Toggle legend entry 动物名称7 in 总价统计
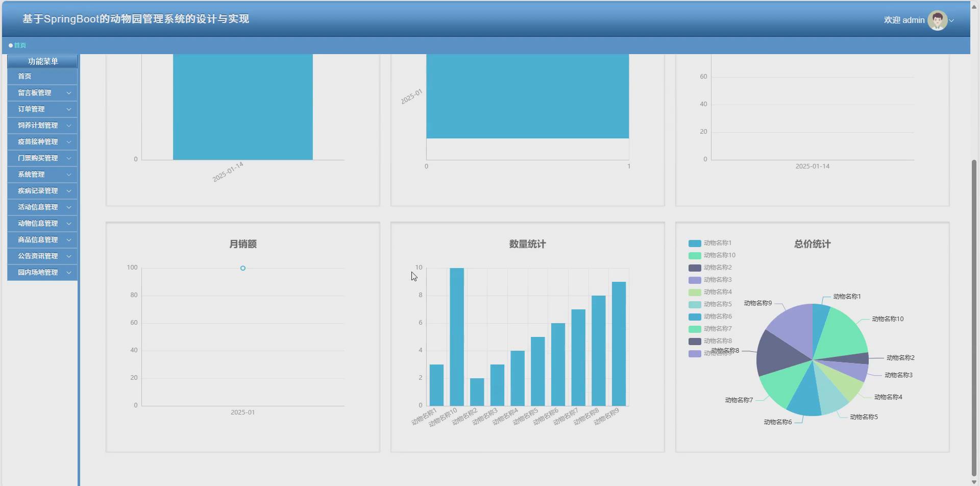This screenshot has width=980, height=486. point(710,329)
